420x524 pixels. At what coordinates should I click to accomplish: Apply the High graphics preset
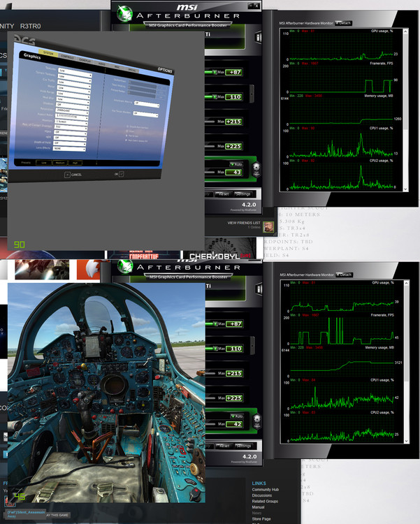click(75, 163)
